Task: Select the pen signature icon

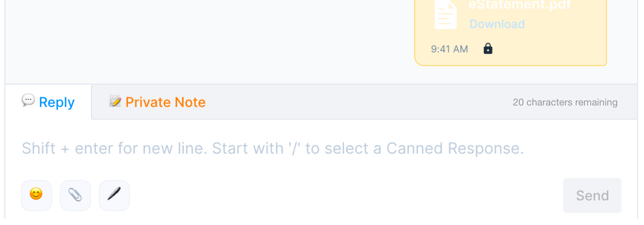Action: pos(114,195)
